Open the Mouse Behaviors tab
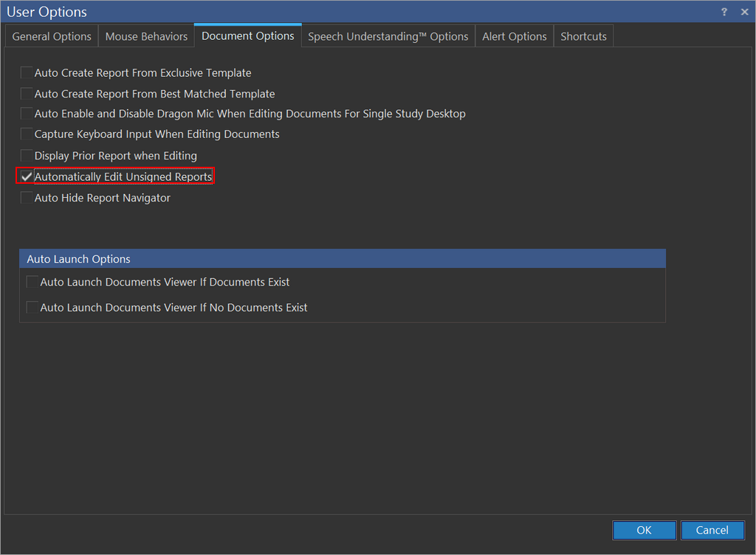756x555 pixels. pyautogui.click(x=146, y=36)
